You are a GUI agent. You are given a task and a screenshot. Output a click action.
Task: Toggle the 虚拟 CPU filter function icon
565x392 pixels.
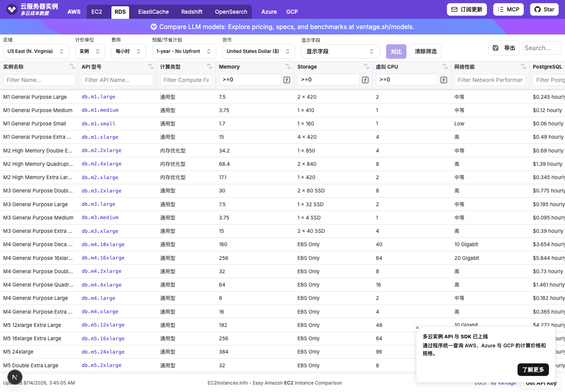444,80
